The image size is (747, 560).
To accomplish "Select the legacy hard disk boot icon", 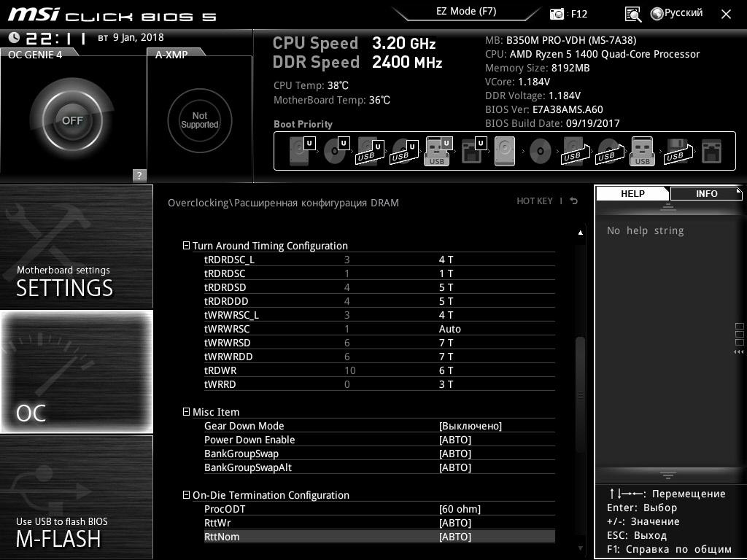I will click(505, 151).
